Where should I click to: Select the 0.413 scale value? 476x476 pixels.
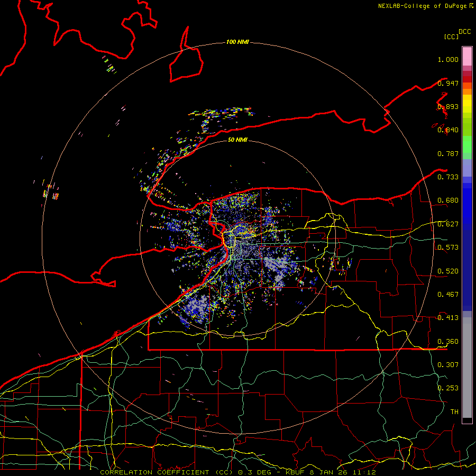[448, 318]
